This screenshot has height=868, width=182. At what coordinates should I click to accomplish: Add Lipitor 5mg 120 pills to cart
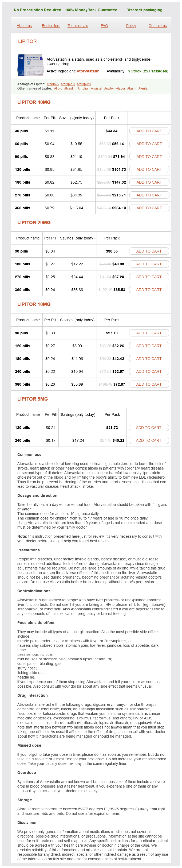coord(148,428)
